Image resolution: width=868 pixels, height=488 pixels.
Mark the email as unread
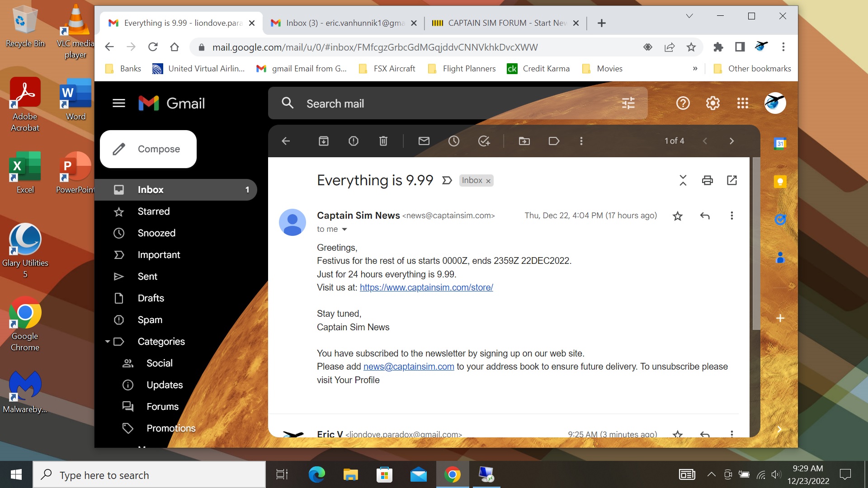[424, 141]
